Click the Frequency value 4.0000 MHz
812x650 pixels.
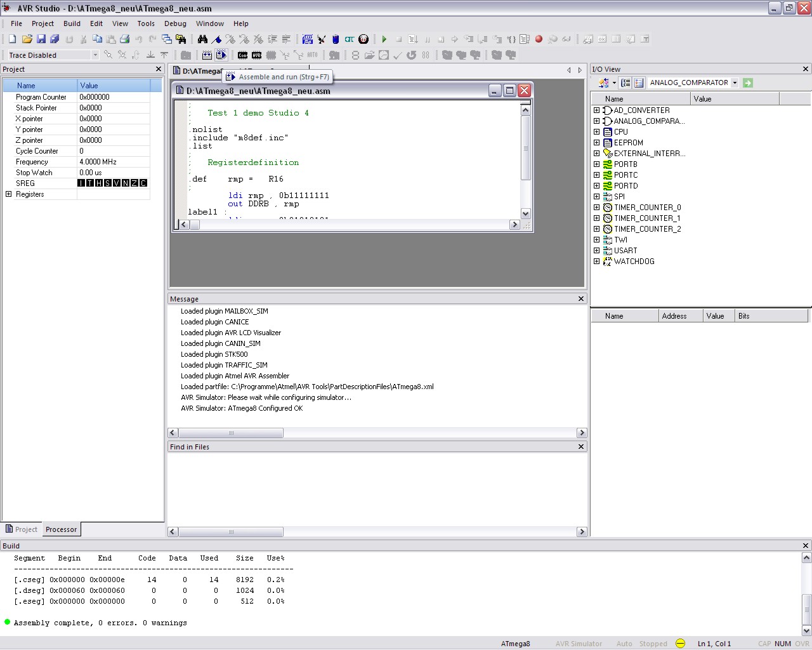[98, 162]
